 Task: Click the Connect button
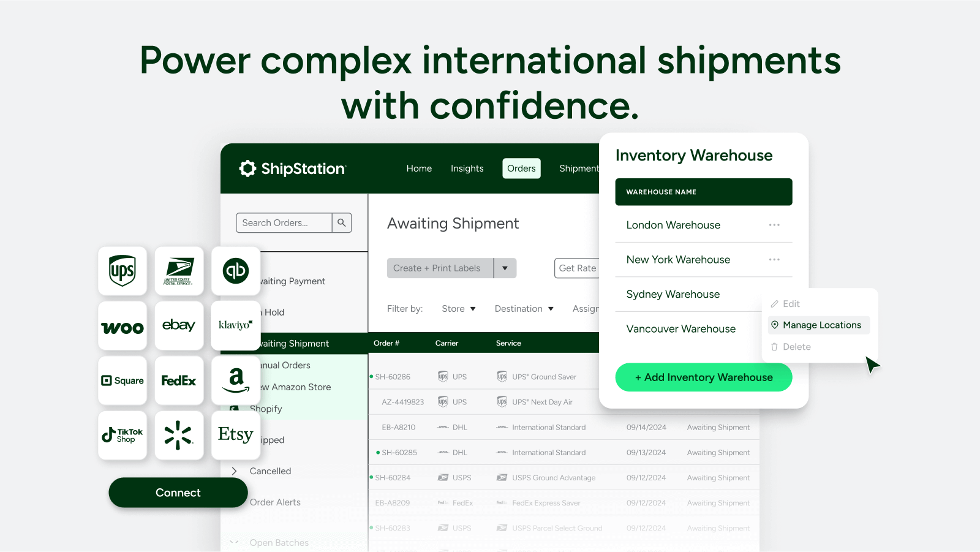(x=178, y=492)
